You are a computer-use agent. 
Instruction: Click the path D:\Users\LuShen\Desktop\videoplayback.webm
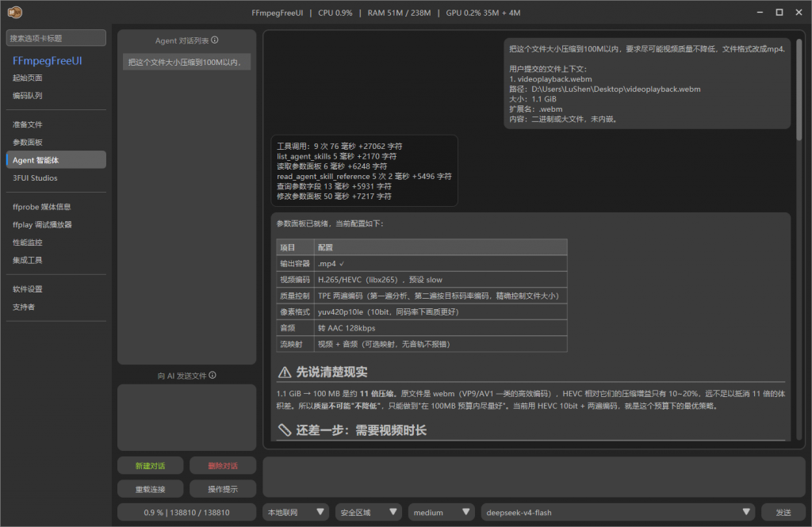[615, 89]
